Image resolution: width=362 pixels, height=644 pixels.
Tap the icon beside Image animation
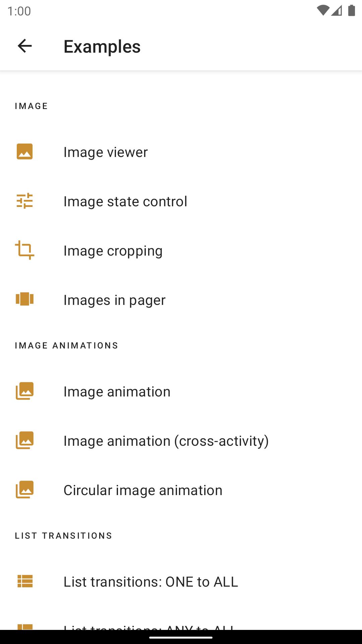click(x=25, y=391)
